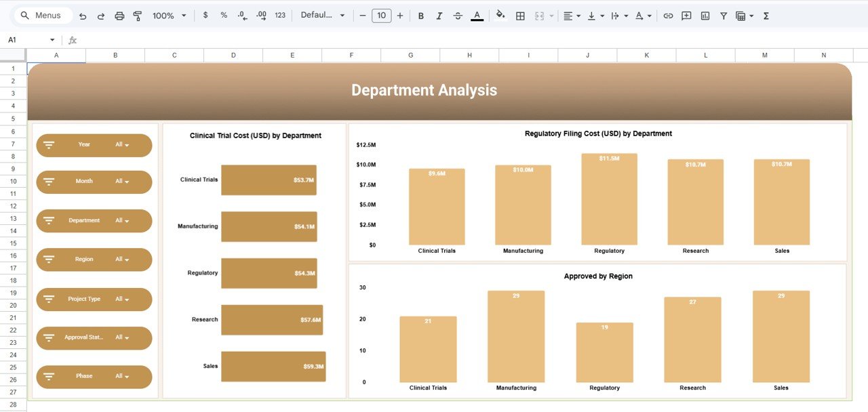
Task: Click the undo button
Action: click(83, 15)
